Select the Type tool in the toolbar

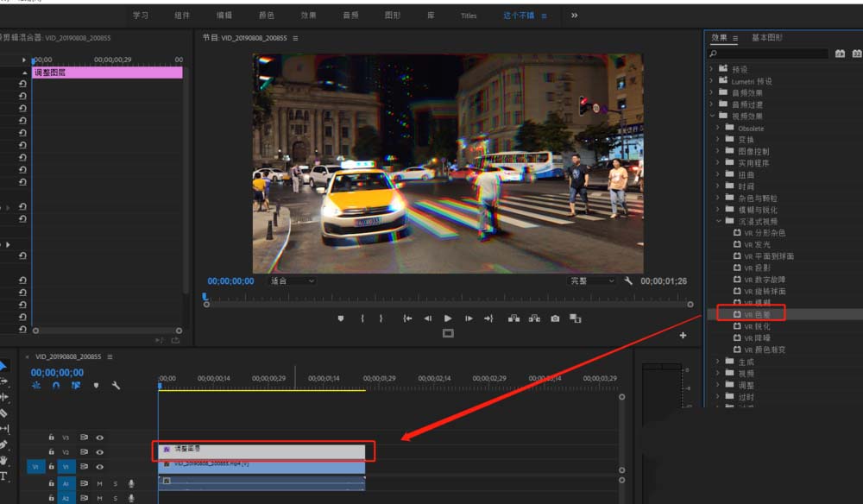click(x=3, y=476)
